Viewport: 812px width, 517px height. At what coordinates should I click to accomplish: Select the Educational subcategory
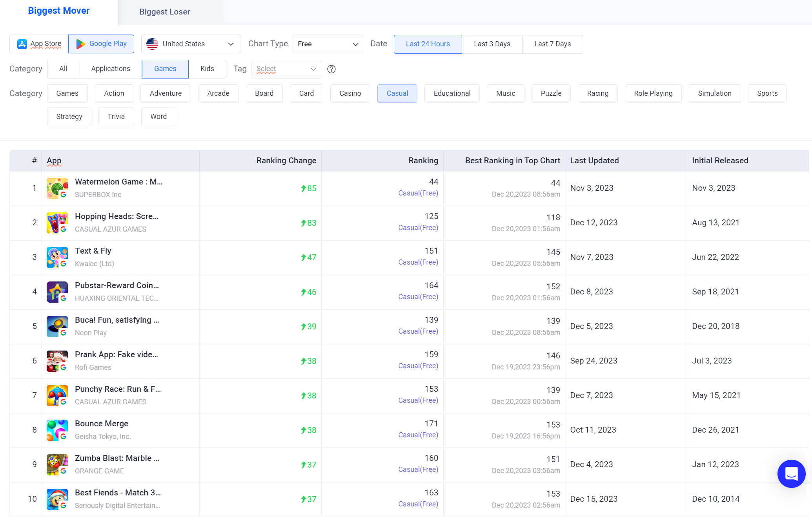pos(452,93)
